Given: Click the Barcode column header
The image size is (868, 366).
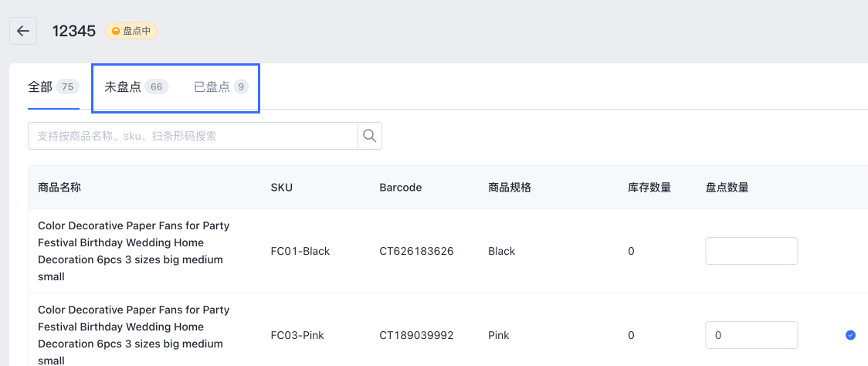Looking at the screenshot, I should [401, 187].
